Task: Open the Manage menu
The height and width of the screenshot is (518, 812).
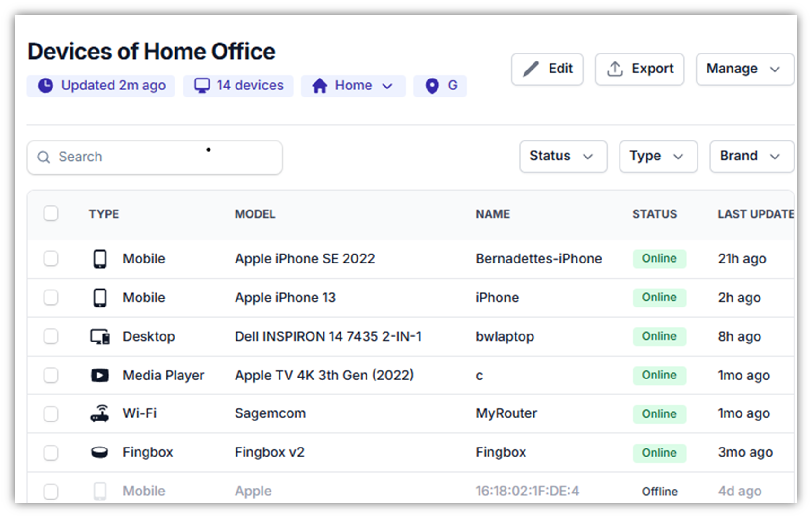Action: pos(744,69)
